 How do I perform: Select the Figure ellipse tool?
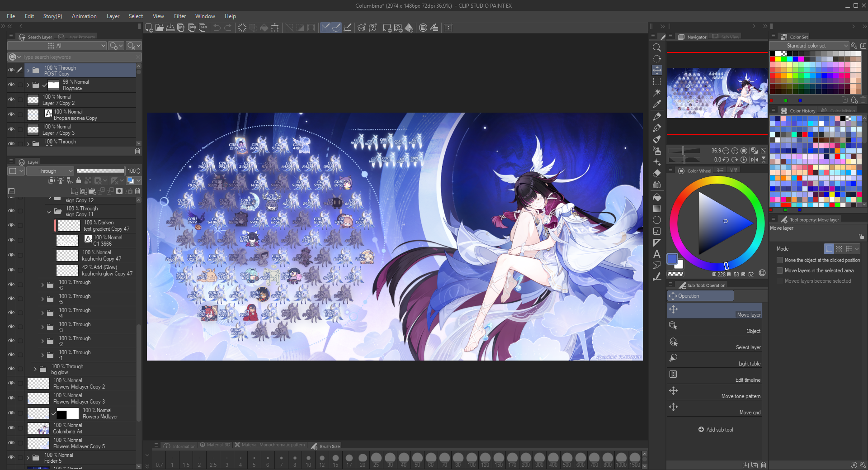657,220
